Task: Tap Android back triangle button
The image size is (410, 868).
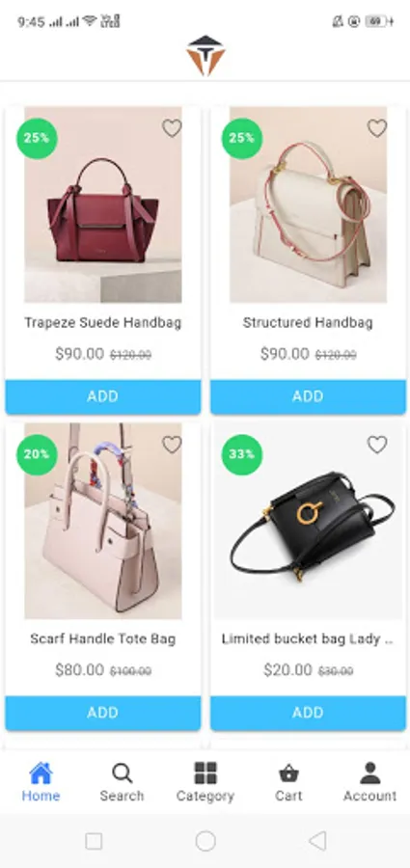Action: pyautogui.click(x=317, y=841)
